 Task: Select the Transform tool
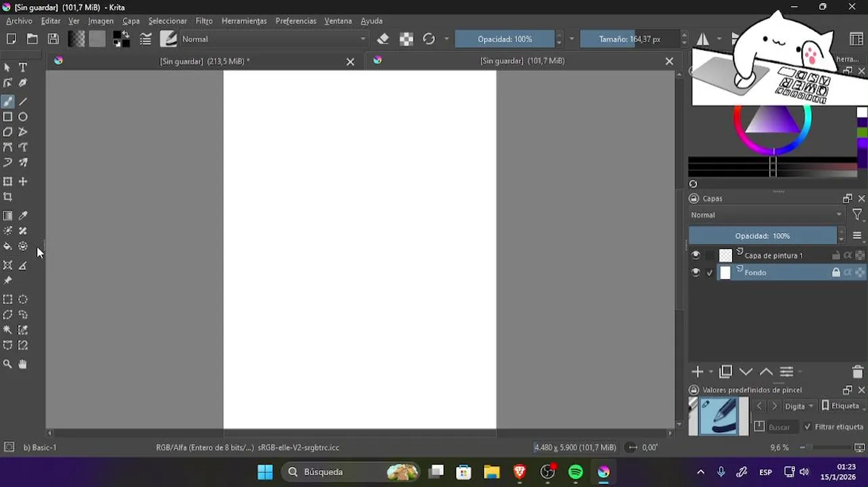pyautogui.click(x=7, y=181)
